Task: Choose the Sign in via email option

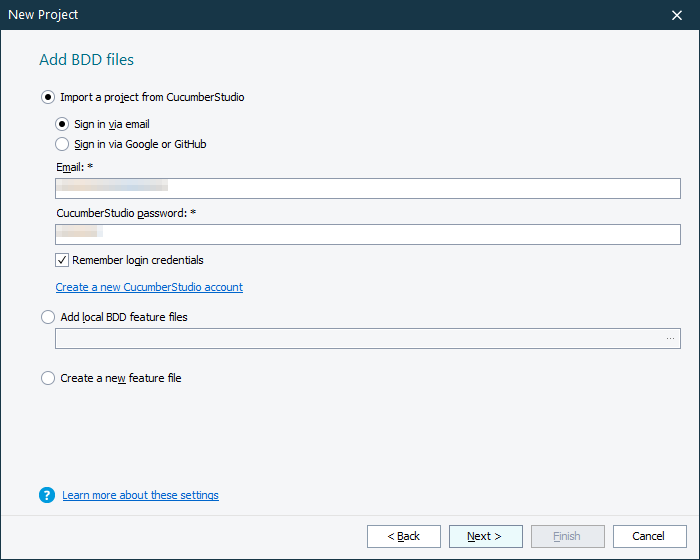Action: pyautogui.click(x=62, y=124)
